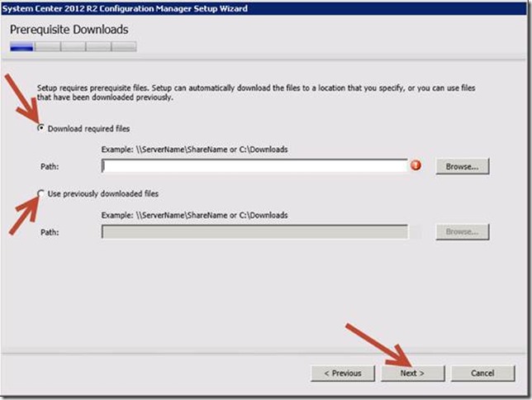
Task: Click the Prerequisite Downloads heading
Action: 69,30
